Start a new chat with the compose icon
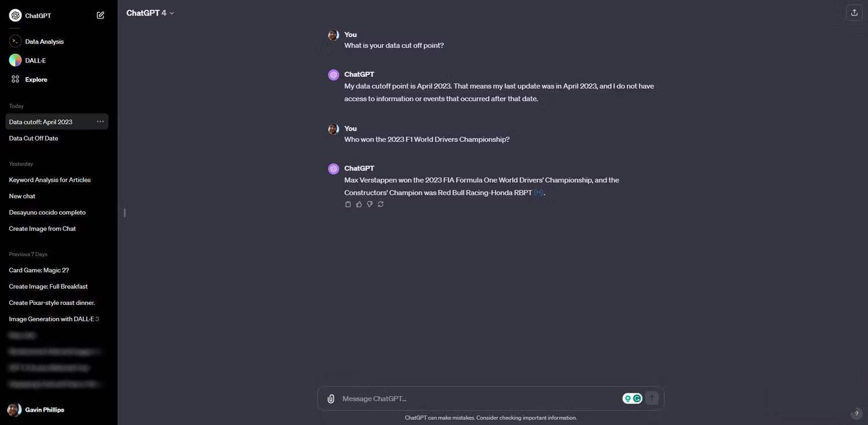The height and width of the screenshot is (425, 868). 101,16
